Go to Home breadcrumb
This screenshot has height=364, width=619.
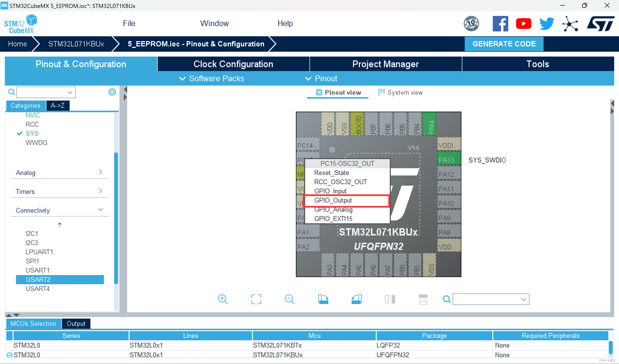17,44
